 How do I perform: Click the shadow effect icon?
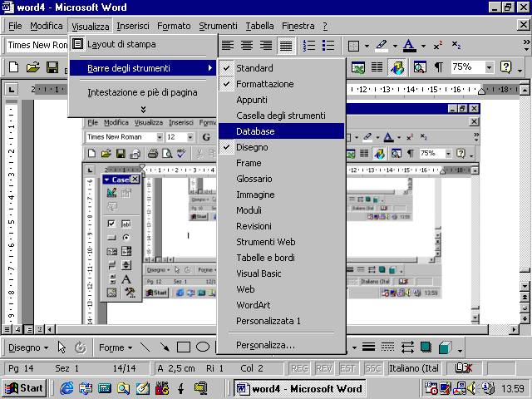click(426, 347)
